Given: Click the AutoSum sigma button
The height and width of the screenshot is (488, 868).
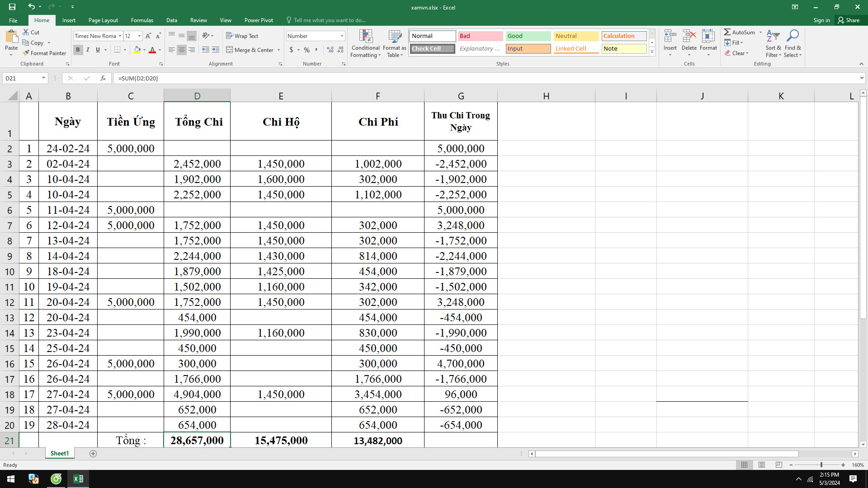Looking at the screenshot, I should 740,32.
